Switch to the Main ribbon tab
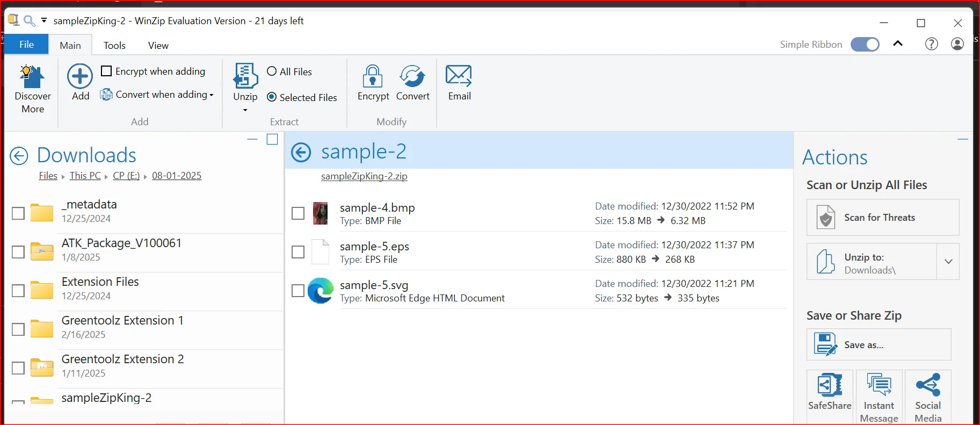The image size is (980, 425). tap(70, 45)
